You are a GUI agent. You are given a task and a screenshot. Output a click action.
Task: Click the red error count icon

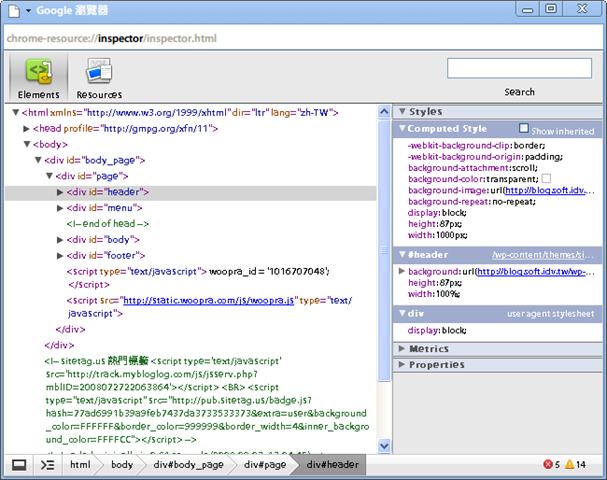tap(547, 464)
